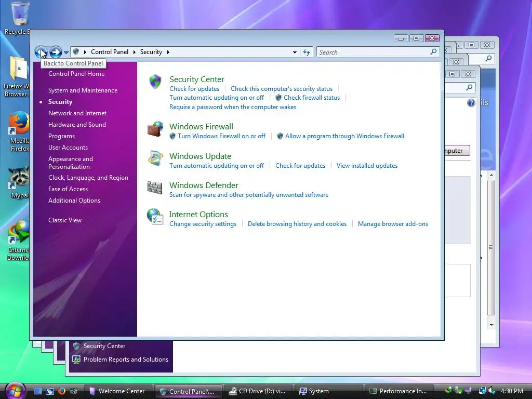Expand the arrow after the Security breadcrumb
This screenshot has height=399, width=532.
pyautogui.click(x=168, y=52)
